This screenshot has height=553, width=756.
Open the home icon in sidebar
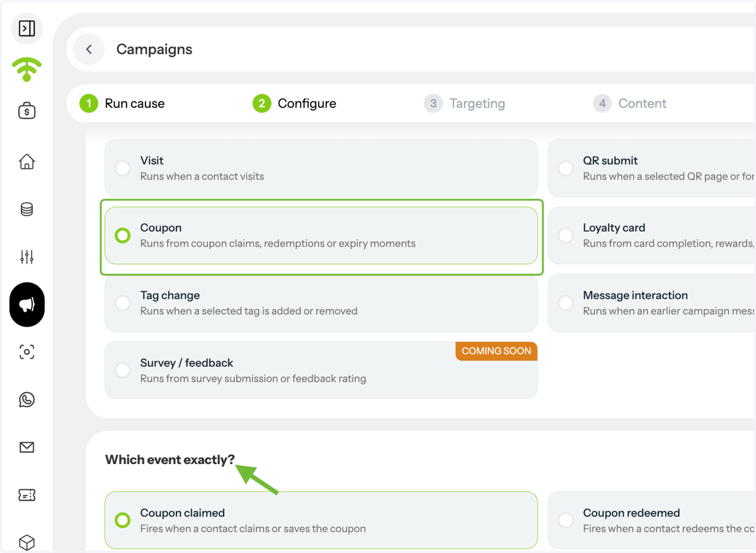coord(26,161)
